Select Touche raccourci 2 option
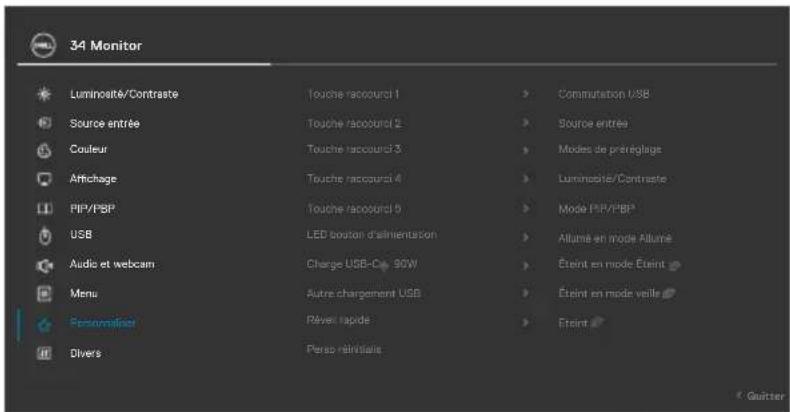The image size is (790, 412). 354,123
